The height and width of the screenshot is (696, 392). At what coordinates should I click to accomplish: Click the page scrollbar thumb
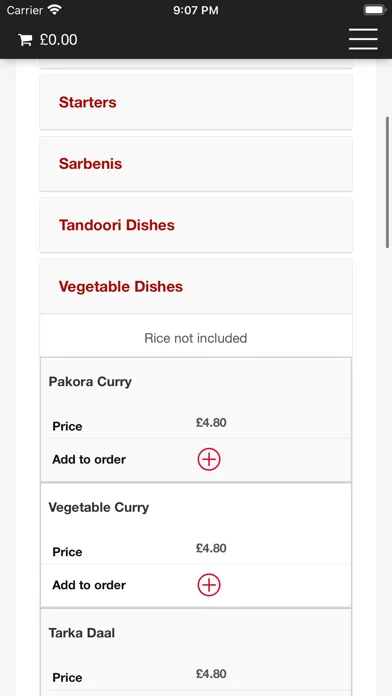click(x=388, y=182)
